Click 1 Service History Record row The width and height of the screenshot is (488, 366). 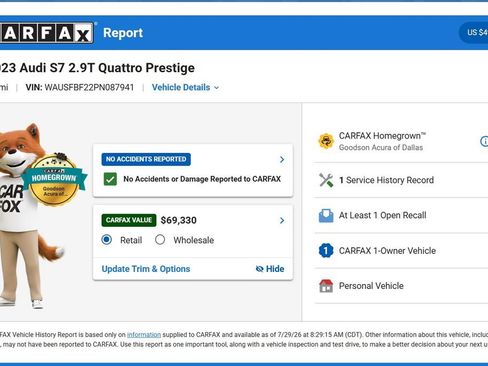(401, 180)
